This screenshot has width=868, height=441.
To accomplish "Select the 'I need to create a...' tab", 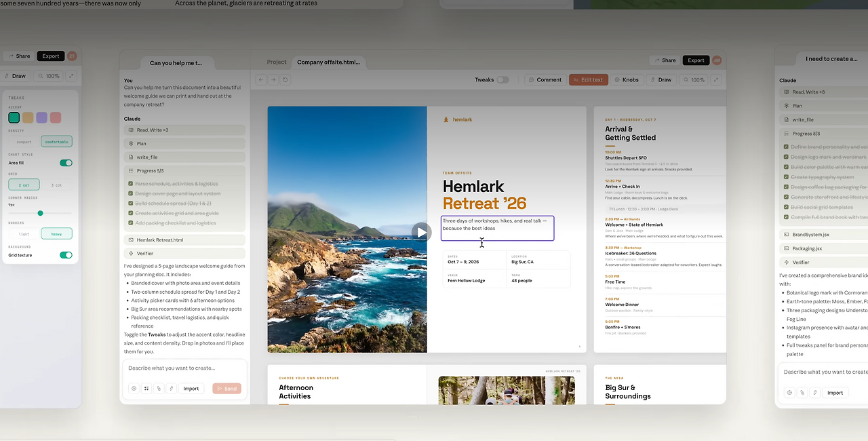I will pyautogui.click(x=831, y=59).
